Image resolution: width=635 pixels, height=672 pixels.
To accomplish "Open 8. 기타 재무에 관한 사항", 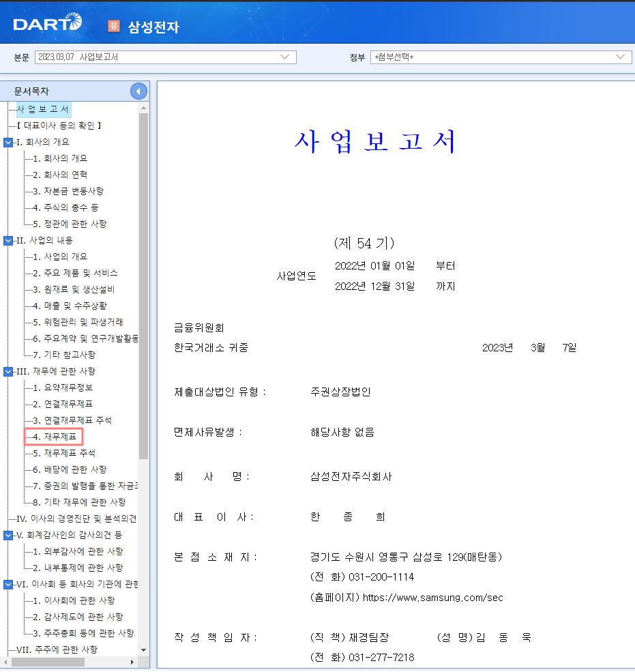I will tap(79, 502).
